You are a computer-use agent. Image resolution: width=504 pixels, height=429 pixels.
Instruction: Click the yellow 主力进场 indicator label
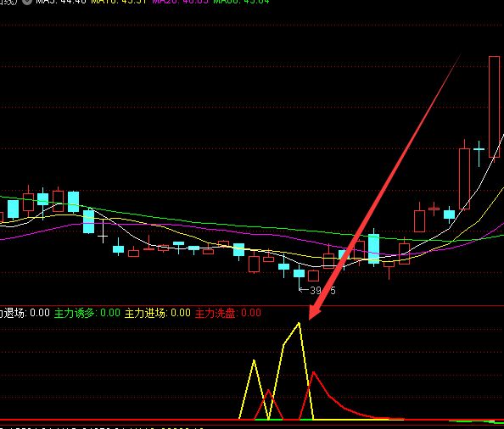pos(157,313)
